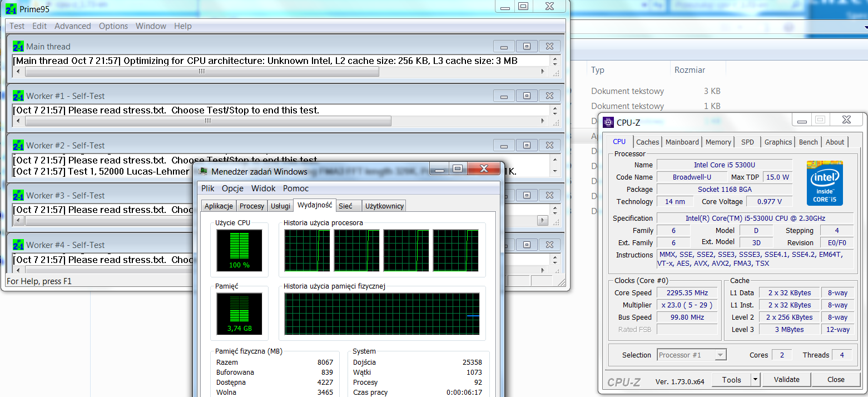Click the CPU-Z title bar icon
This screenshot has width=868, height=397.
(x=609, y=122)
